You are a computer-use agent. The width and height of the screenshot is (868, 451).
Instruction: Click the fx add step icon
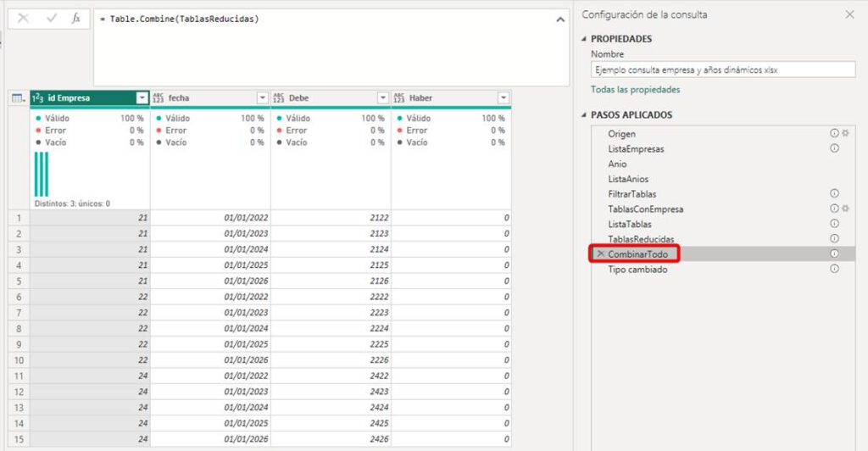76,18
